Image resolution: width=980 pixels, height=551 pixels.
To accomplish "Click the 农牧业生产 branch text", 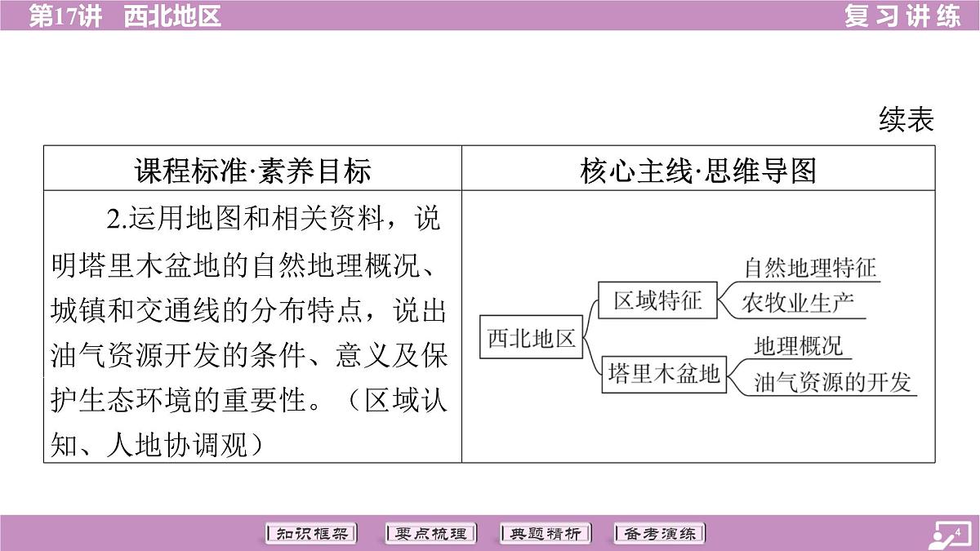I will point(798,304).
